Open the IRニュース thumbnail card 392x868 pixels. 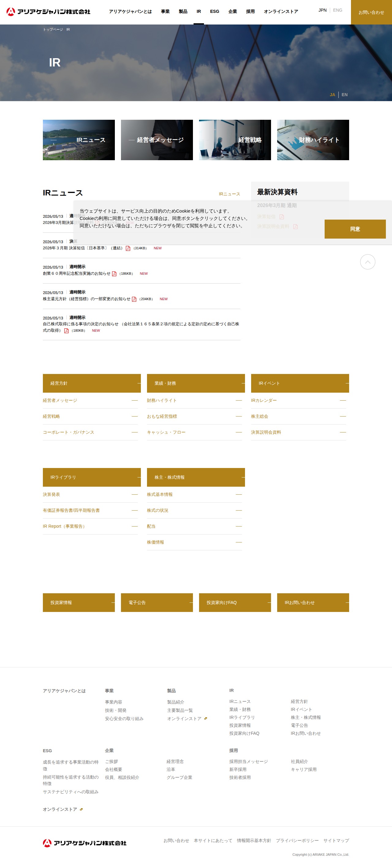coord(79,140)
